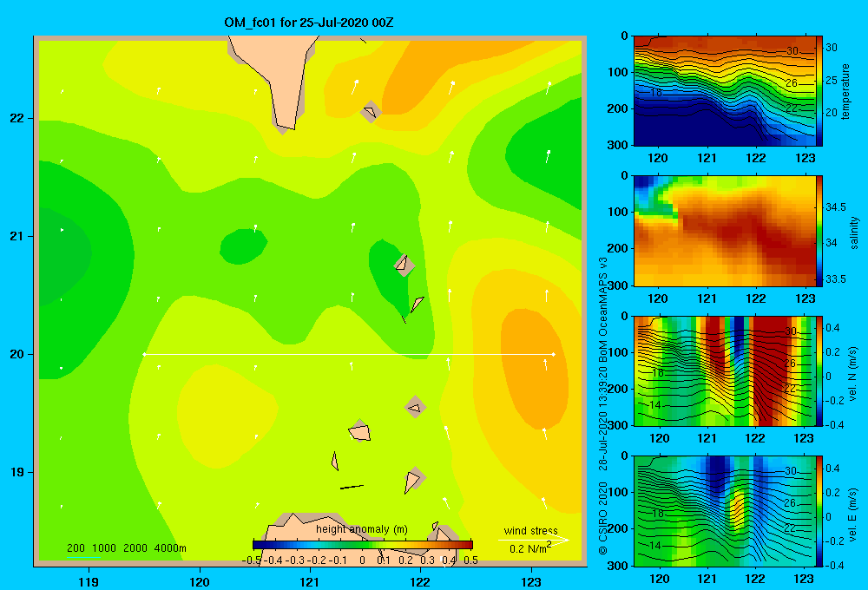The image size is (868, 590).
Task: Click the 'salinity' axis label
Action: click(x=854, y=233)
